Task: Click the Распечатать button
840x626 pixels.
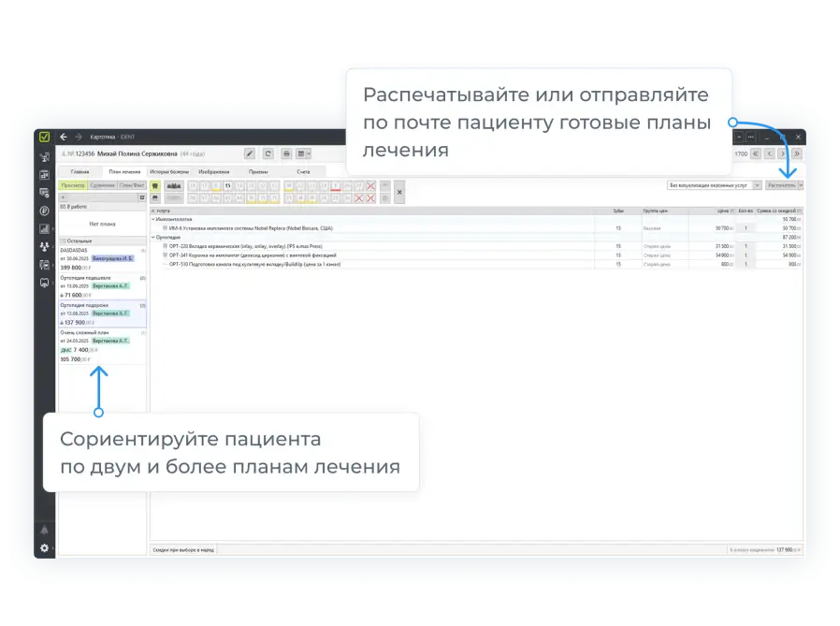Action: pos(782,185)
